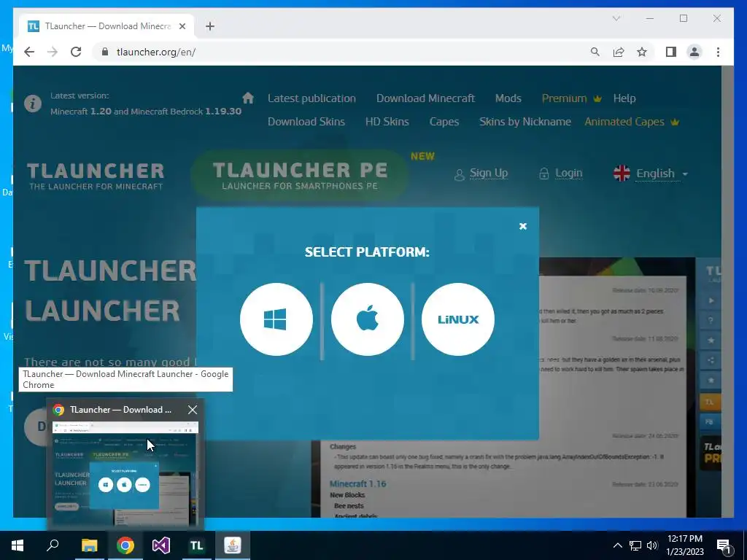Image resolution: width=747 pixels, height=560 pixels.
Task: Click the info icon next to Latest version
Action: point(33,104)
